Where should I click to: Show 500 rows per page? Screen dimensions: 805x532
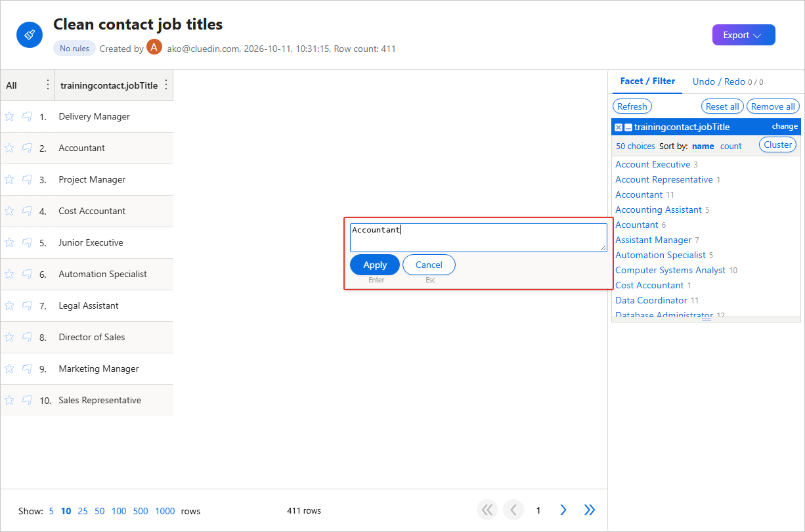141,511
